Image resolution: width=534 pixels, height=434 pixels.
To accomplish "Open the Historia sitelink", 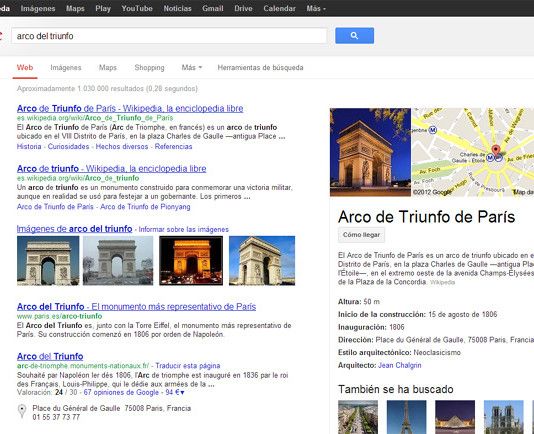I will [29, 146].
